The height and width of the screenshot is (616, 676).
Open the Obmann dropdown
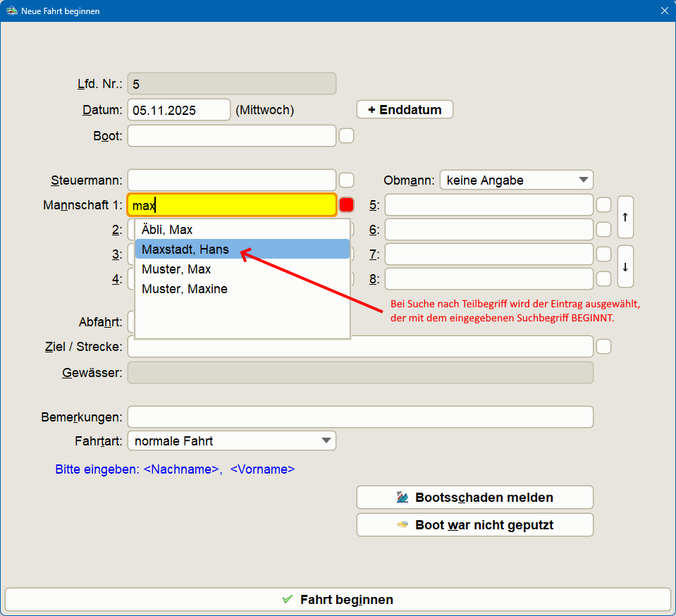(516, 180)
